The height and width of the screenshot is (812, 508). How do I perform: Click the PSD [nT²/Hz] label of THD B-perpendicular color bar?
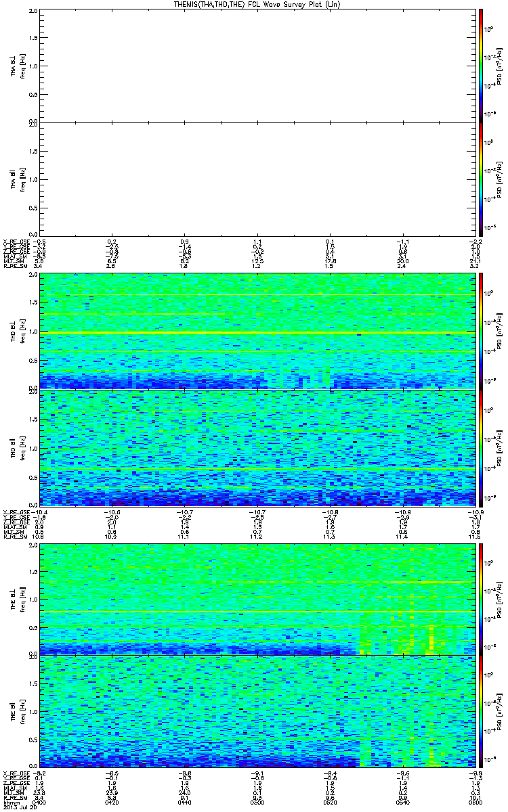[x=500, y=331]
